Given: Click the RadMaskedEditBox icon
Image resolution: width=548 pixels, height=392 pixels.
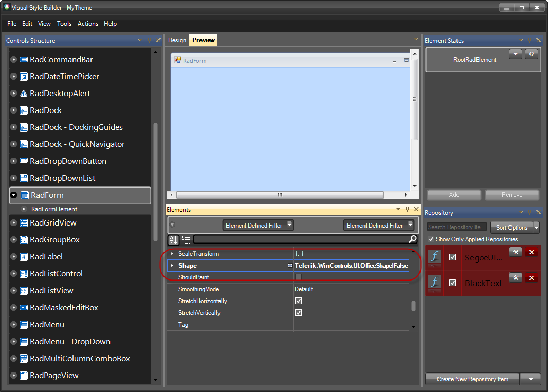Looking at the screenshot, I should tap(24, 307).
